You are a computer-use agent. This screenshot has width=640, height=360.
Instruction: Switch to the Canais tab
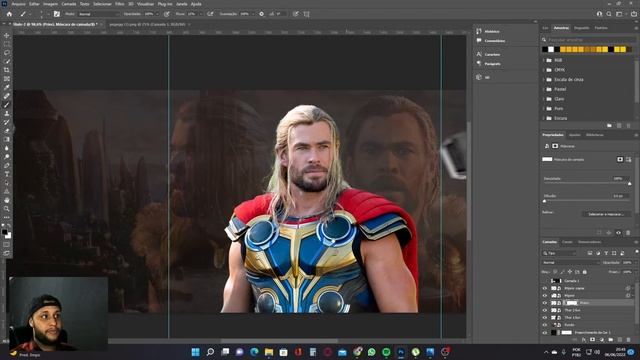tap(567, 242)
